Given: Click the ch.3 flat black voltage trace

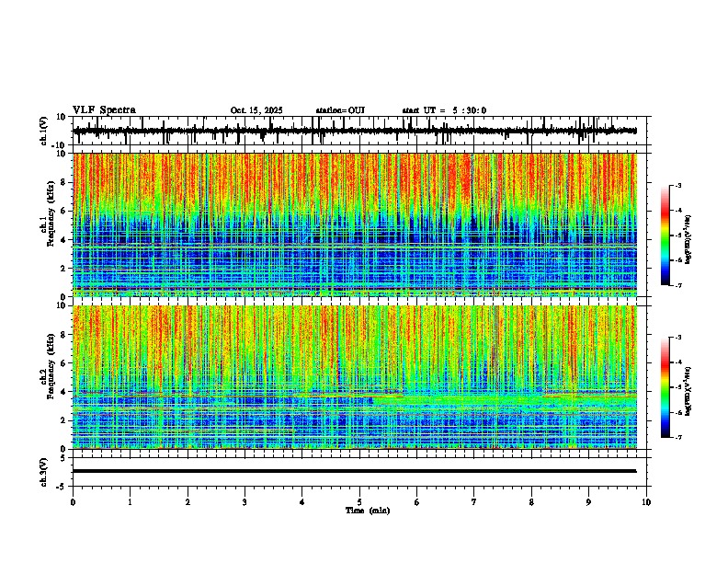Looking at the screenshot, I should 355,471.
